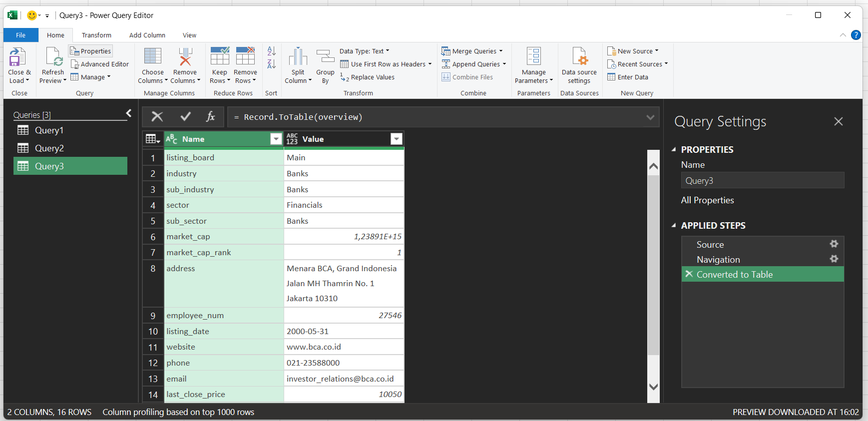Click the scroll up arrow of the grid
Screen dimensions: 868x421
point(653,166)
